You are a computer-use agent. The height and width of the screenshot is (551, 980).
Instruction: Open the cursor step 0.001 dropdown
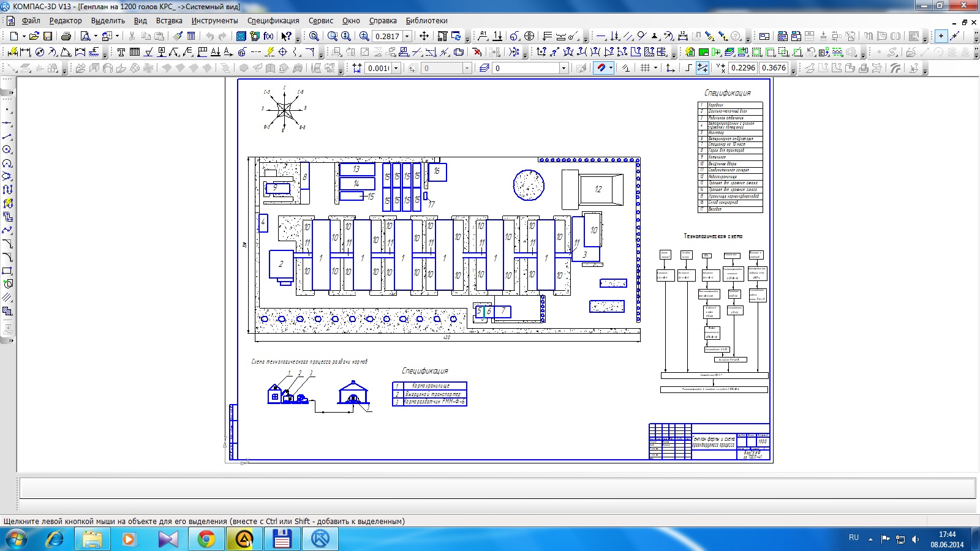396,68
